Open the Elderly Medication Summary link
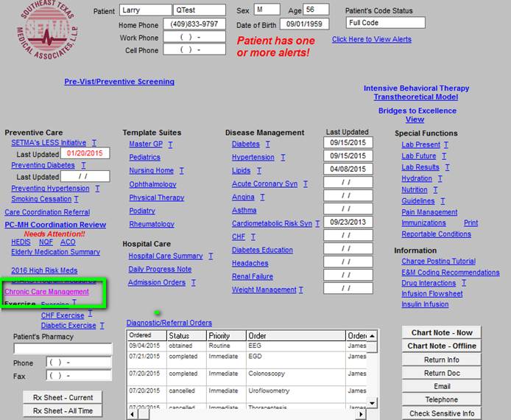The width and height of the screenshot is (511, 420). click(56, 252)
